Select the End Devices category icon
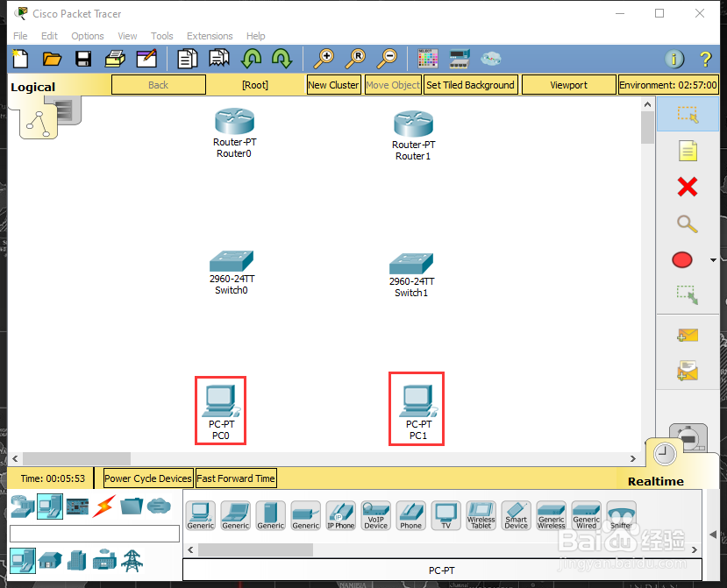Screen dimensions: 727x588 pos(50,507)
